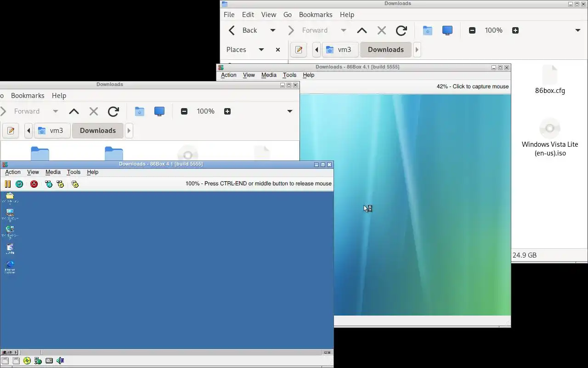Click Vista guest screen to capture mouse
The image size is (588, 368).
tap(422, 205)
